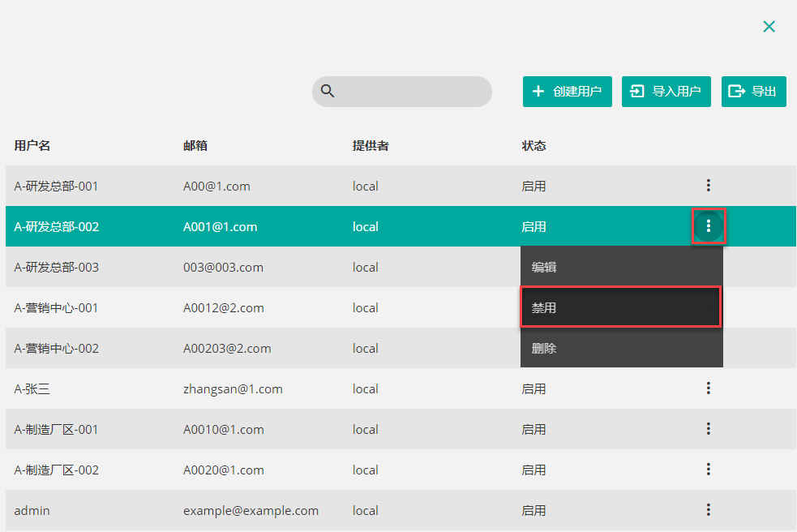Viewport: 797px width, 532px height.
Task: Select user name A-研发总部-001
Action: 56,187
